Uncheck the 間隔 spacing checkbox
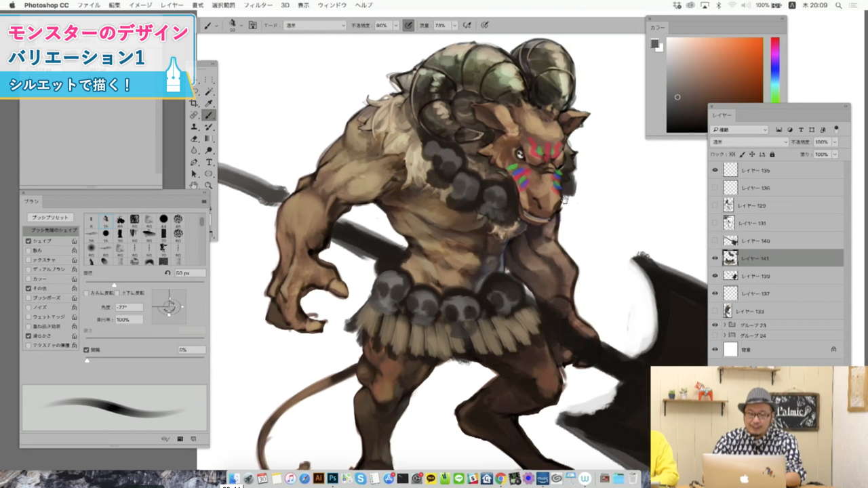Viewport: 868px width, 488px height. 87,350
